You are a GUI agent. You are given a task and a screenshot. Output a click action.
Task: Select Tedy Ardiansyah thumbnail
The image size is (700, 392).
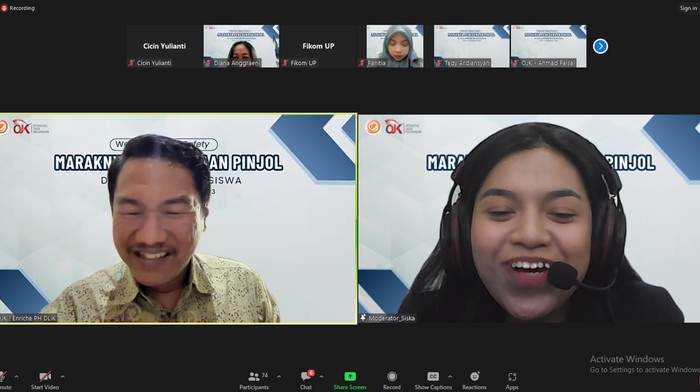pyautogui.click(x=472, y=46)
